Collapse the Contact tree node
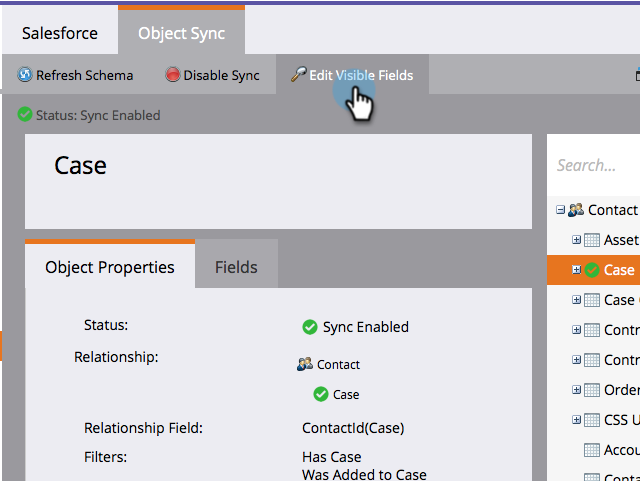 tap(561, 210)
